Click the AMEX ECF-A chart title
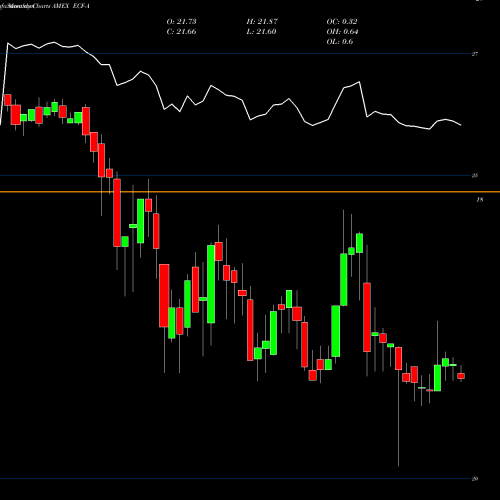500x500 pixels. tap(71, 6)
